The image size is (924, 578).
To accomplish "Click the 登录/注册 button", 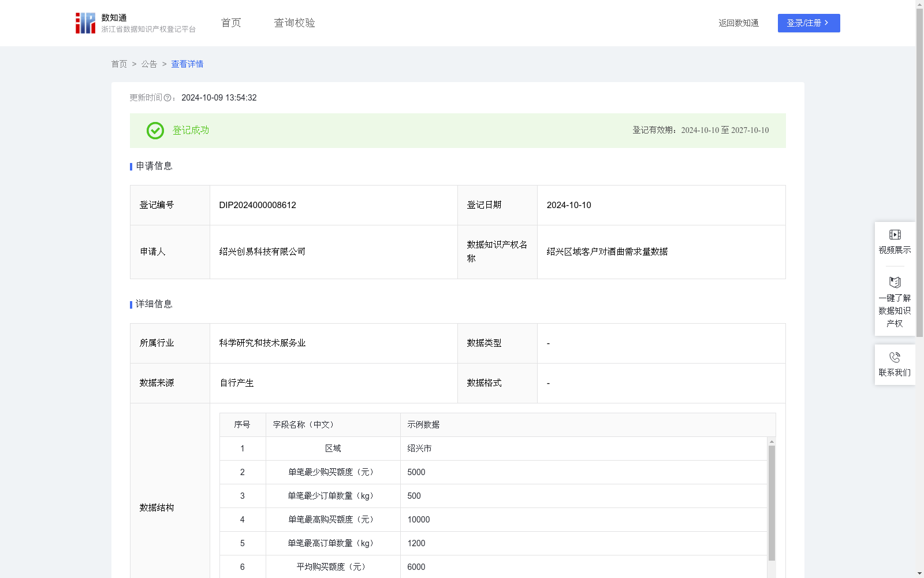I will (808, 23).
